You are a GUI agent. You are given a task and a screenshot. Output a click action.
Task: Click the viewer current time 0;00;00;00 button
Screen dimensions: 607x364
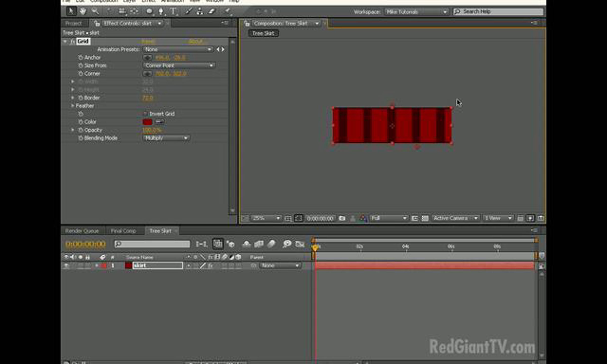320,218
